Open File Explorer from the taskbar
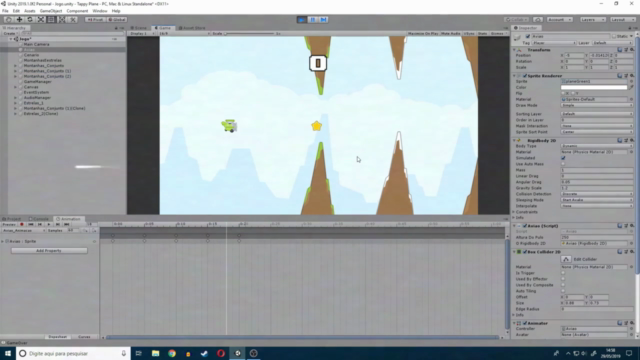Image resolution: width=640 pixels, height=360 pixels. (156, 353)
